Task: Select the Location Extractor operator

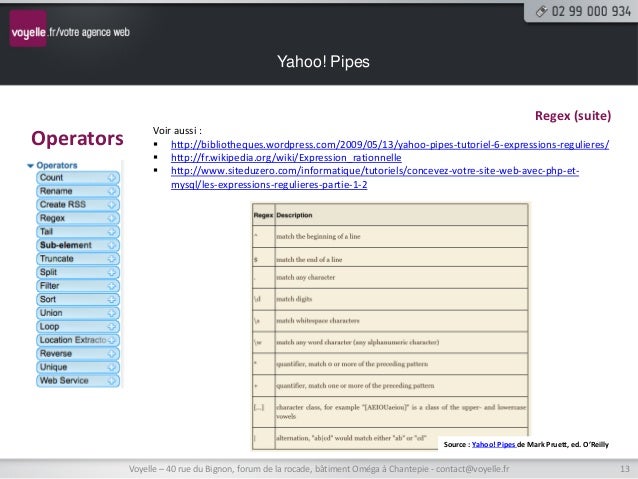Action: click(x=78, y=340)
